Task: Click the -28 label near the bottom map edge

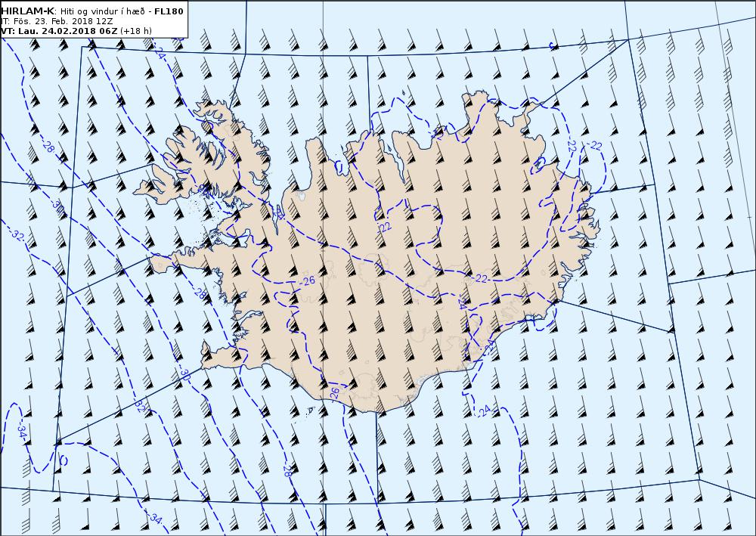Action: [287, 469]
